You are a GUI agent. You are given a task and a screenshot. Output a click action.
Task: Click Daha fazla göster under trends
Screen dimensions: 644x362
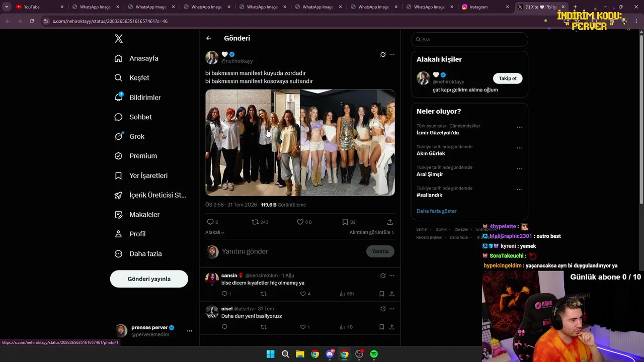coord(437,211)
